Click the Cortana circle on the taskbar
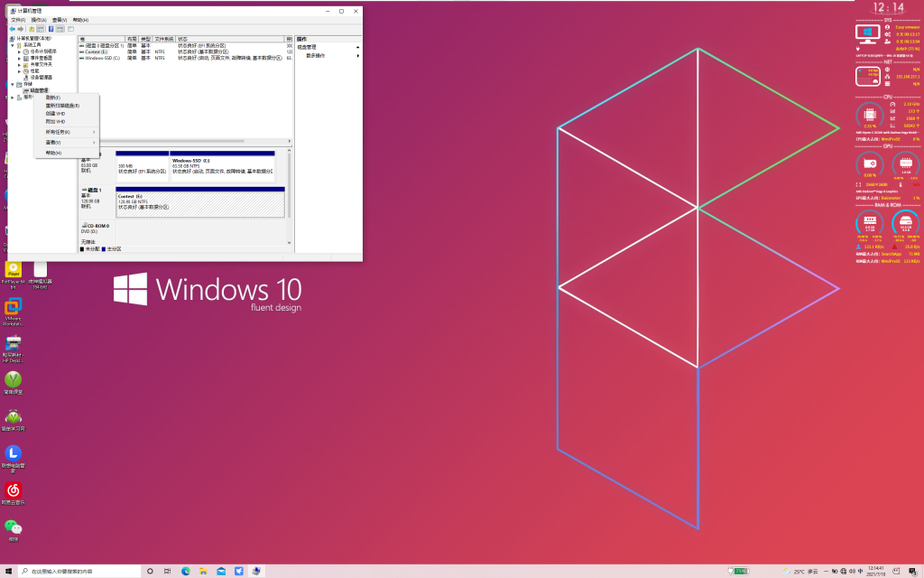924x578 pixels. pos(150,571)
